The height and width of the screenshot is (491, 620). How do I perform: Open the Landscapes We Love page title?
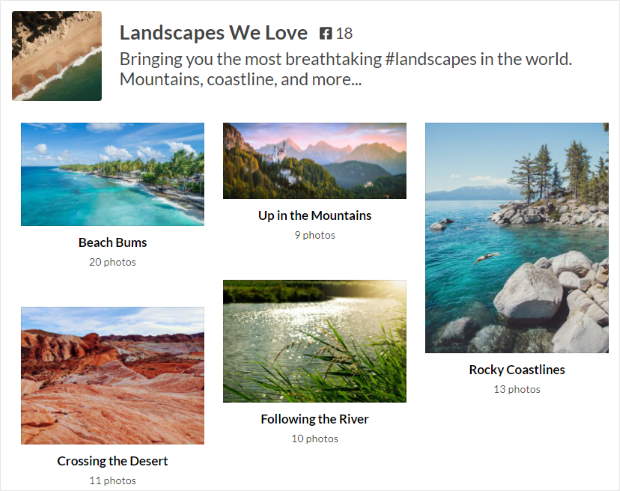[x=213, y=32]
